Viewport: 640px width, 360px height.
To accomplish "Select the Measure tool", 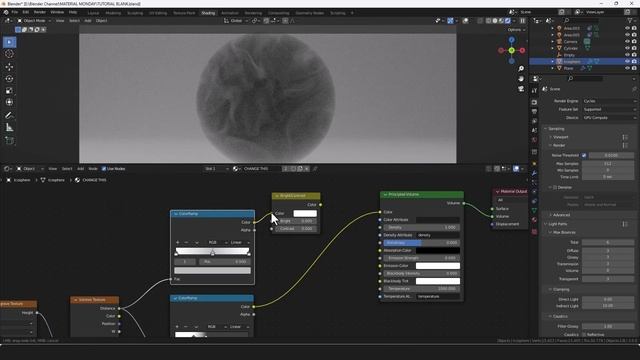I will tap(9, 128).
